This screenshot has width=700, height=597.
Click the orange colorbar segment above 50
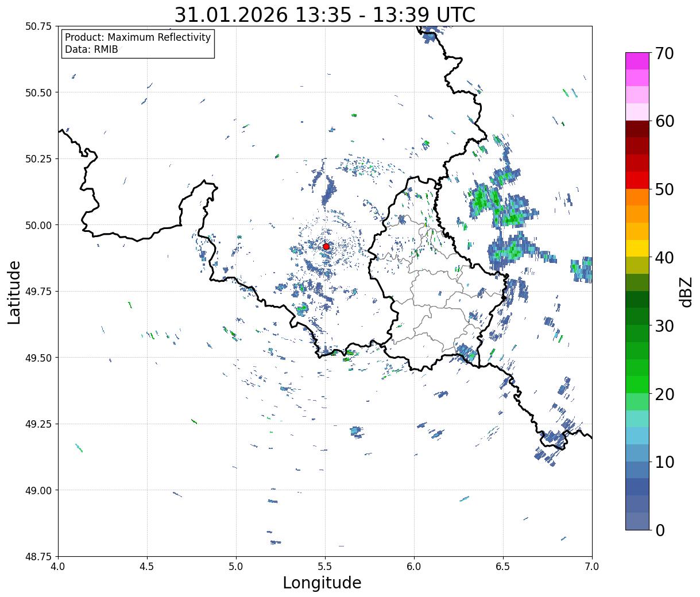click(x=637, y=197)
